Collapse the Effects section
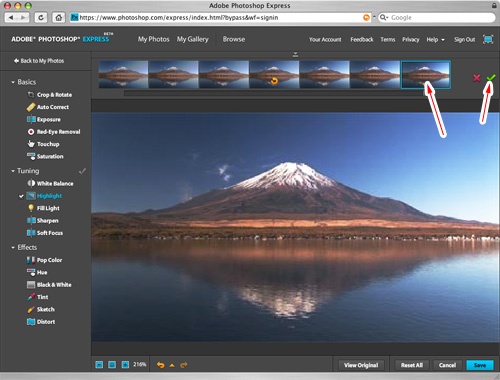500x380 pixels. [13, 247]
